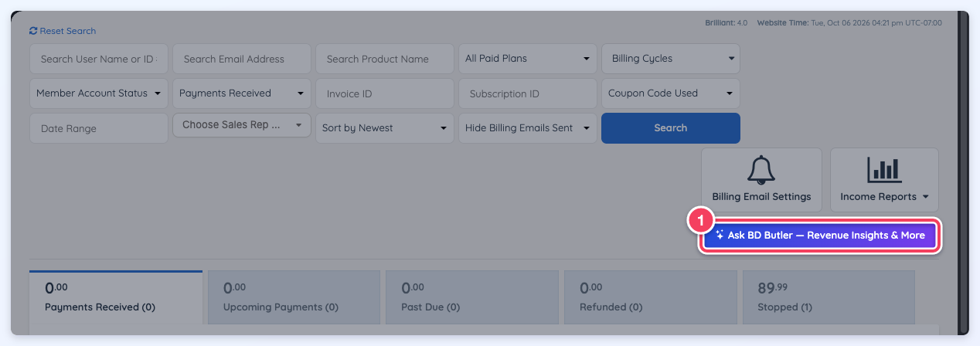Expand the Member Account Status dropdown
This screenshot has height=346, width=980.
(x=99, y=93)
